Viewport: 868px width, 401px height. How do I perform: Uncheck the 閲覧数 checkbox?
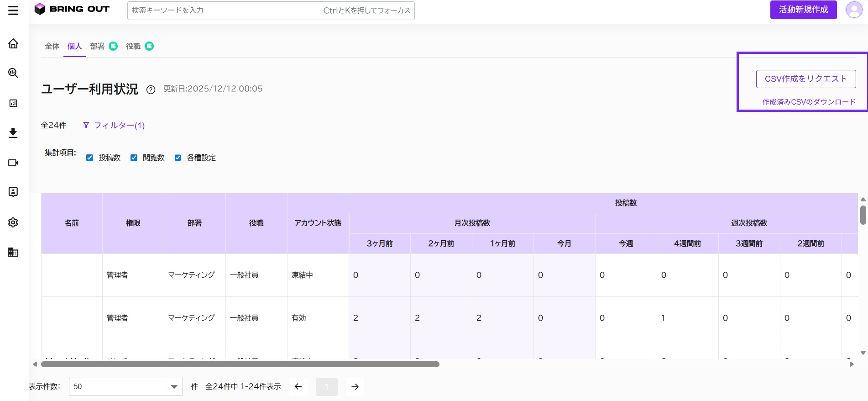pyautogui.click(x=134, y=158)
